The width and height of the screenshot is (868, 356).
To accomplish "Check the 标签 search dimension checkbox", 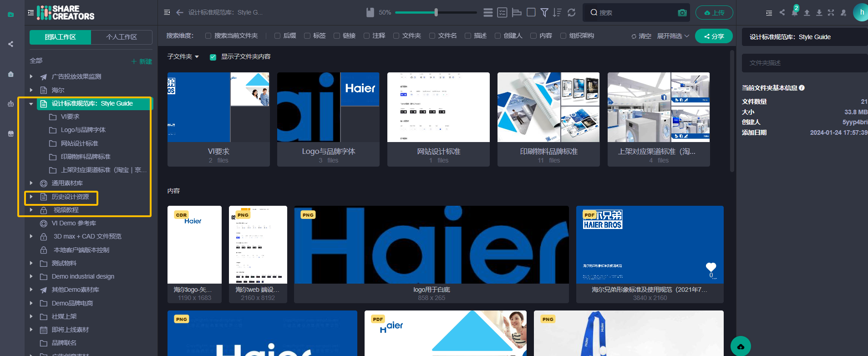I will click(x=307, y=36).
